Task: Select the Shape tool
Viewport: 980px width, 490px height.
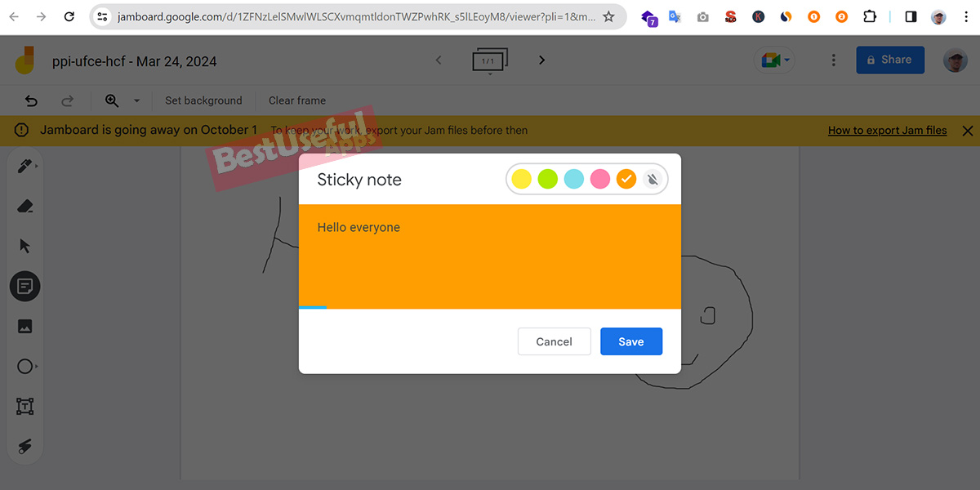Action: click(x=24, y=366)
